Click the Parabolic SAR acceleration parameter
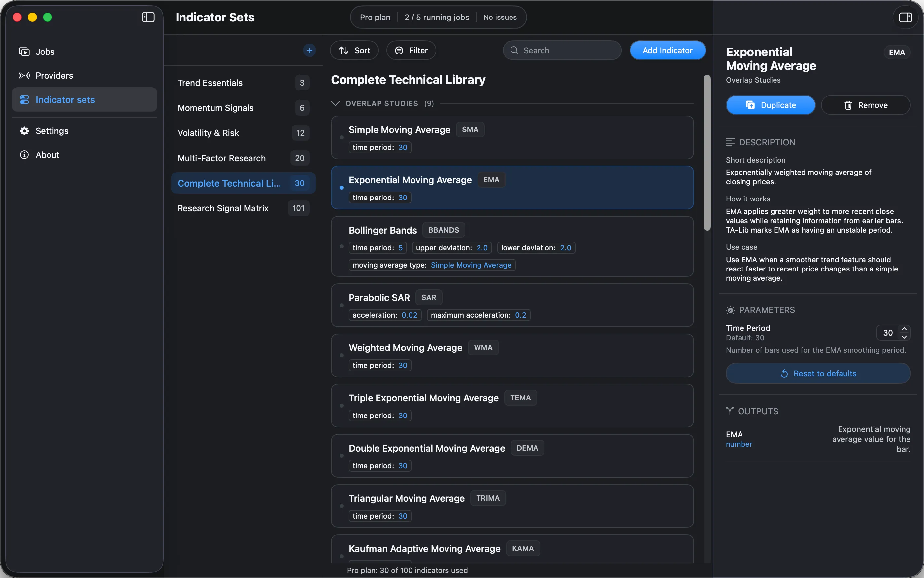924x578 pixels. (385, 315)
